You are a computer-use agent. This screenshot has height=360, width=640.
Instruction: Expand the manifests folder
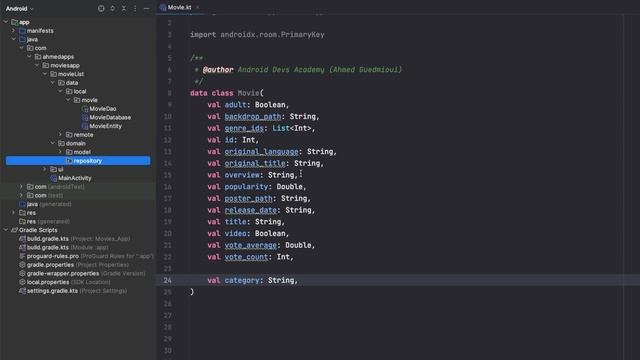[13, 31]
